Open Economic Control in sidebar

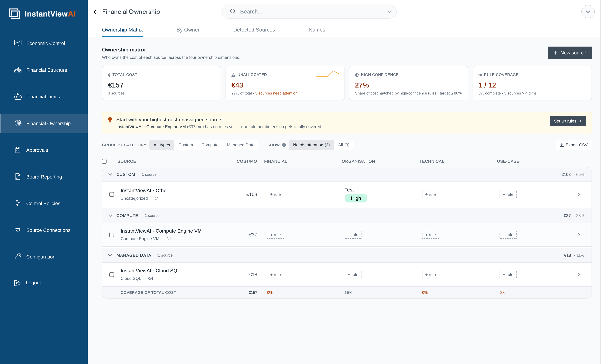44,43
